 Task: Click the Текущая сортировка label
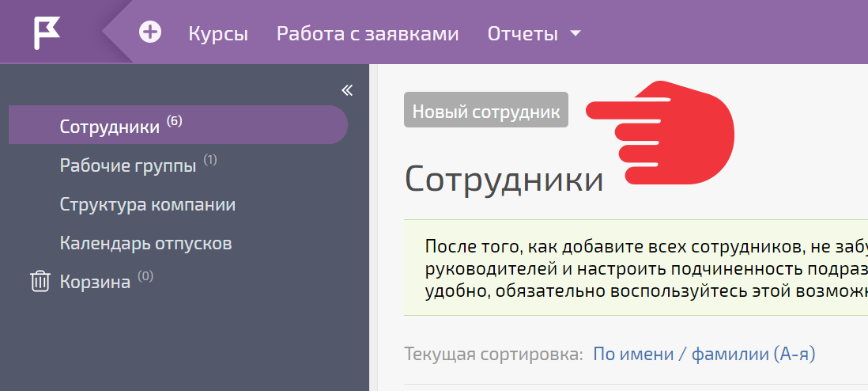click(x=494, y=354)
